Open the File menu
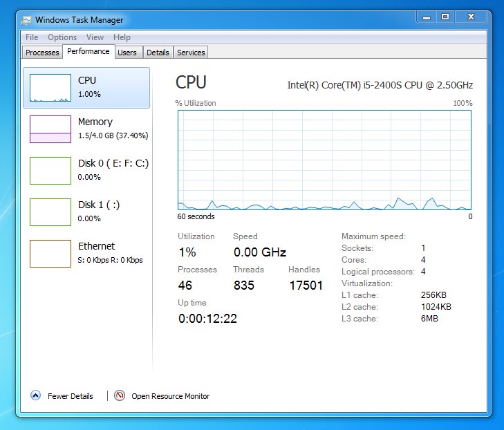The width and height of the screenshot is (504, 430). [32, 37]
